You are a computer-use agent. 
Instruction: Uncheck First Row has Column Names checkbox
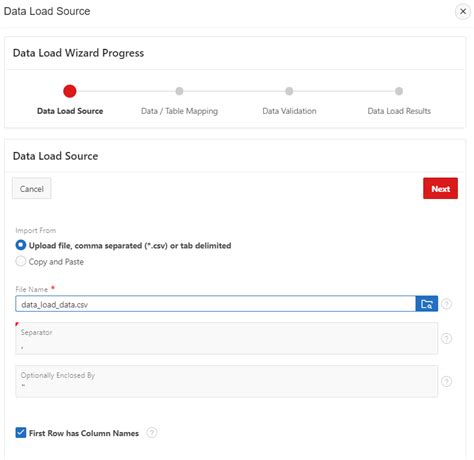[21, 433]
